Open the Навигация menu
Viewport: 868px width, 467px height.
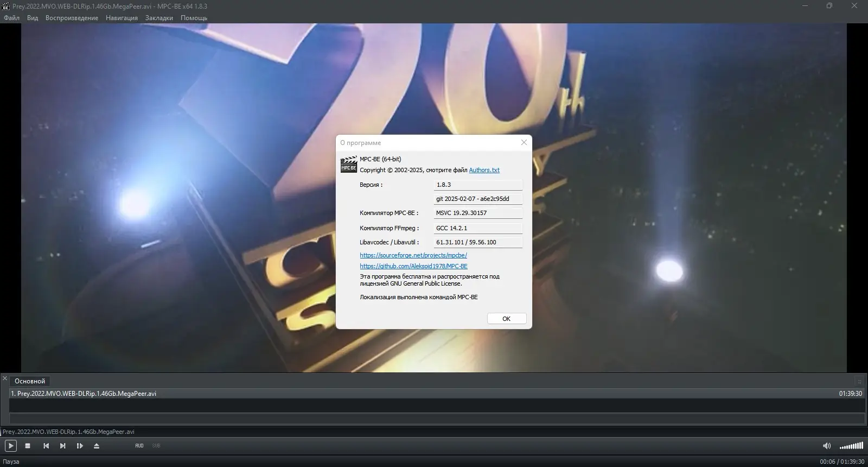click(122, 18)
